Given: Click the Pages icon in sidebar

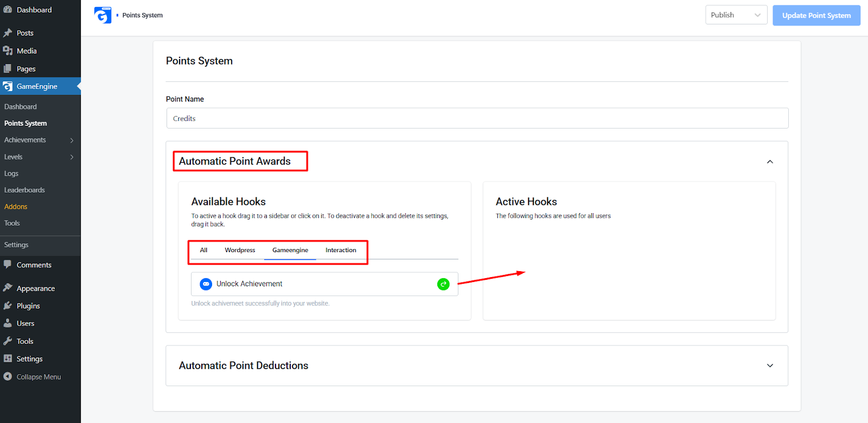Looking at the screenshot, I should point(8,69).
